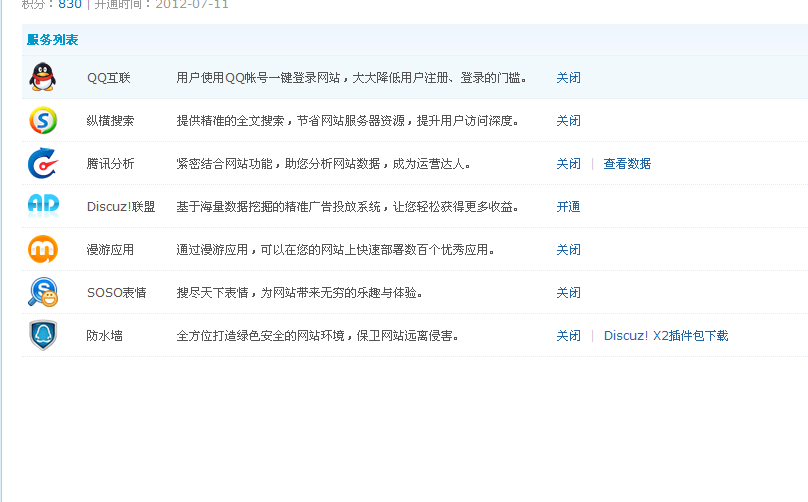Click 关闭 for 腾讯分析
This screenshot has height=502, width=808.
(568, 164)
